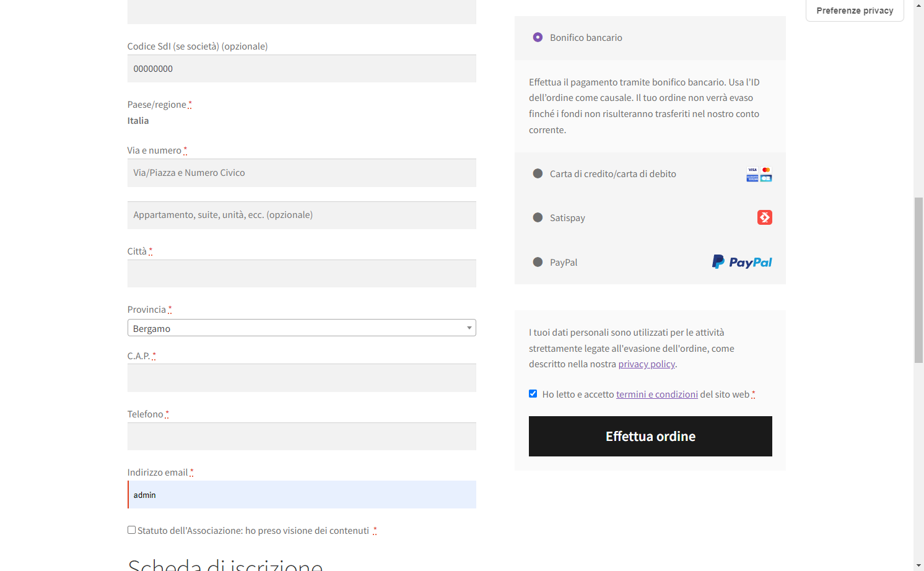Click the Appartamento, suite, unità field
Image resolution: width=924 pixels, height=571 pixels.
(302, 215)
